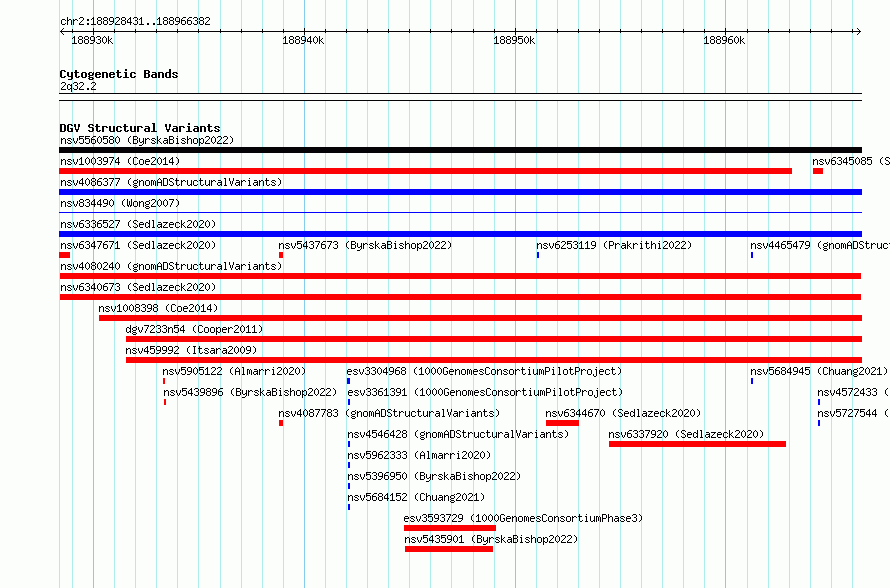890x588 pixels.
Task: Click nsv5439896 (ByrskaBishop2022) label
Action: [250, 392]
